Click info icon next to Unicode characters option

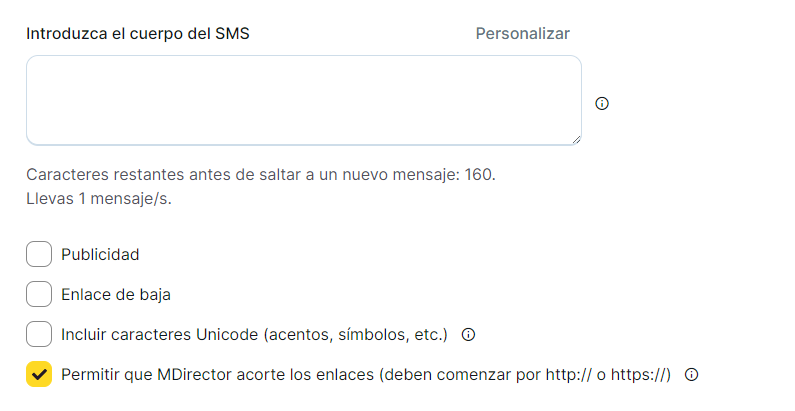(467, 334)
